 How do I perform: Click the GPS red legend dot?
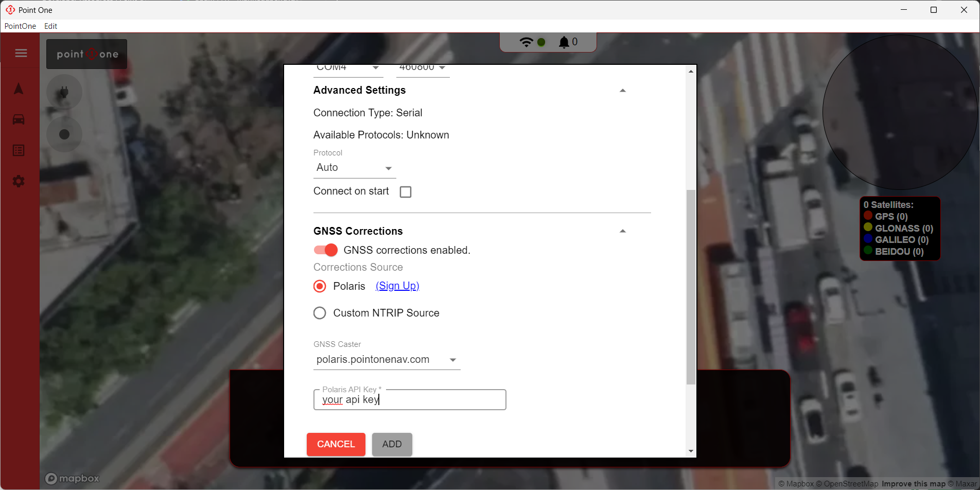click(x=868, y=216)
